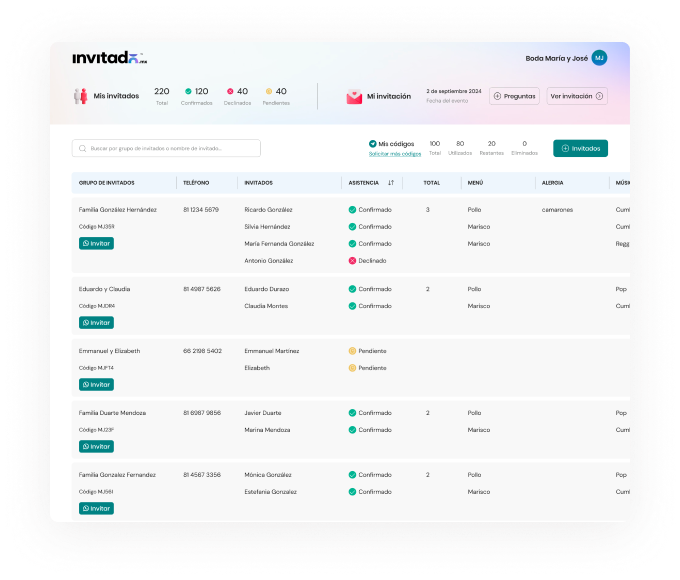Click the Mis códigos badge icon
The height and width of the screenshot is (580, 680).
(x=373, y=144)
